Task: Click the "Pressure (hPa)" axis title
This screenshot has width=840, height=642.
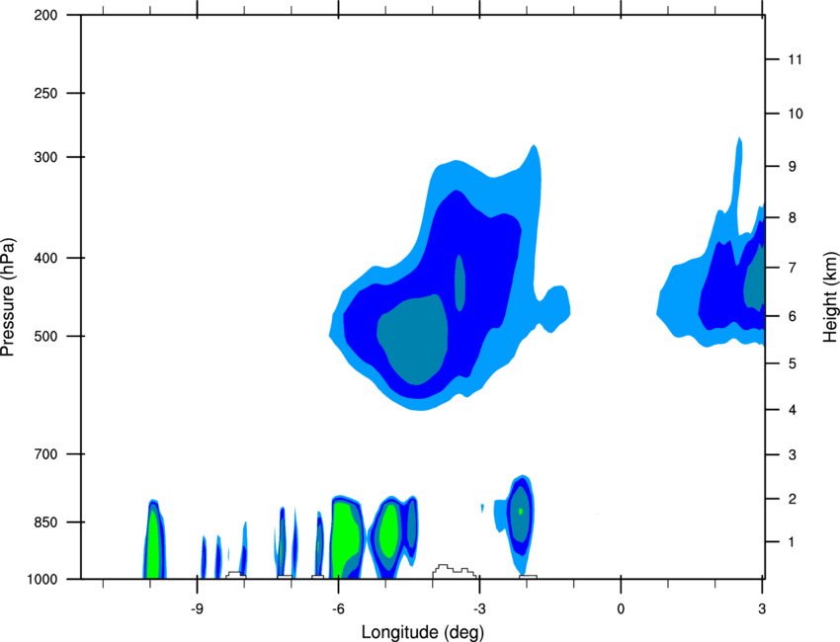Action: [8, 297]
